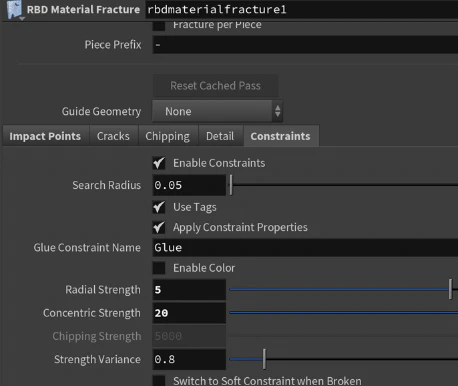
Task: Open the Detail tab
Action: point(220,136)
